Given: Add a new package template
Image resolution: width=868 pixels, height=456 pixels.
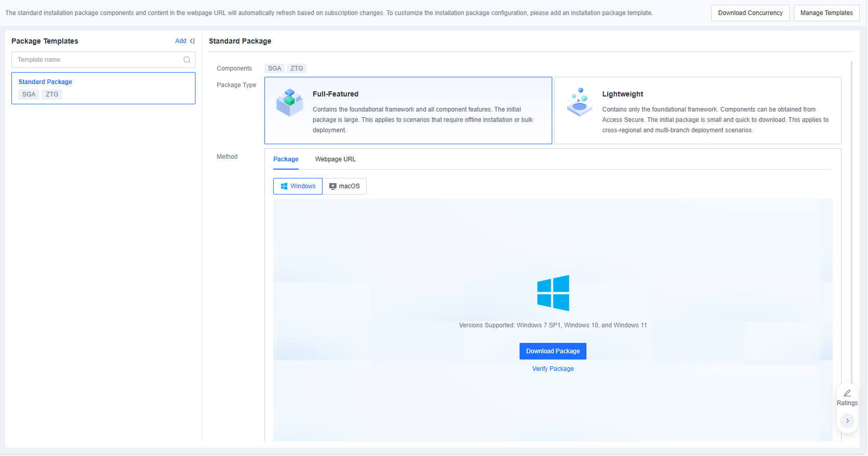Looking at the screenshot, I should click(180, 41).
